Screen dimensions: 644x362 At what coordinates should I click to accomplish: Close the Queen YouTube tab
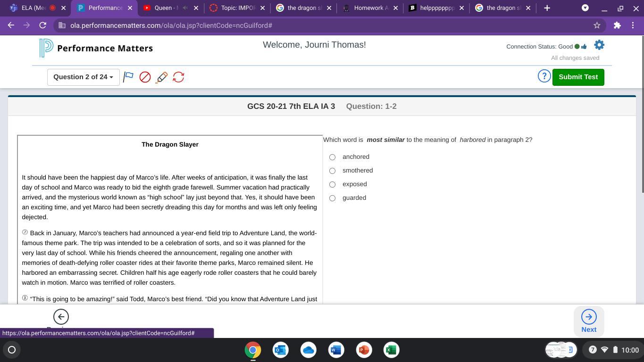(196, 8)
